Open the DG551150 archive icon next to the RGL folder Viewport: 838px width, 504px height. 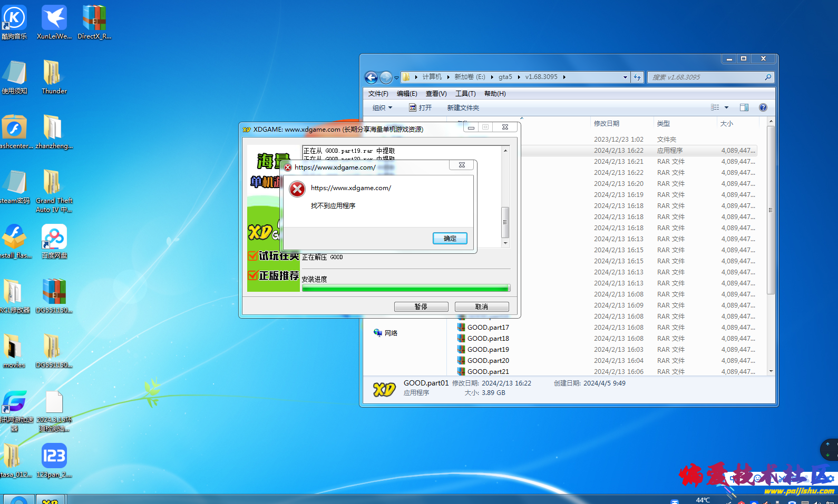[x=54, y=296]
